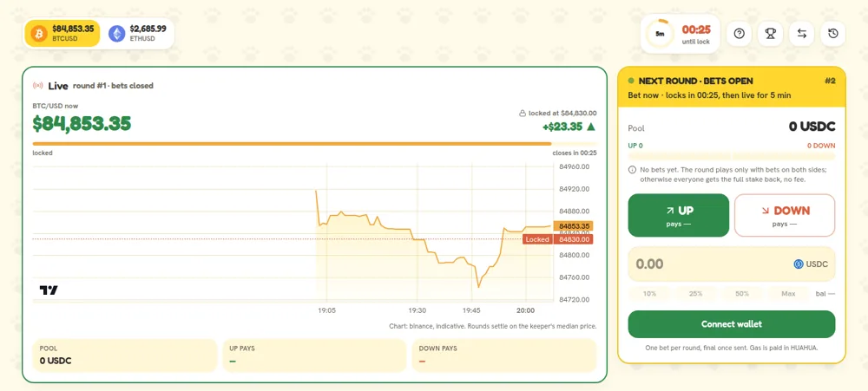Click the orange 84853.35 price label on chart
868x391 pixels.
(574, 226)
